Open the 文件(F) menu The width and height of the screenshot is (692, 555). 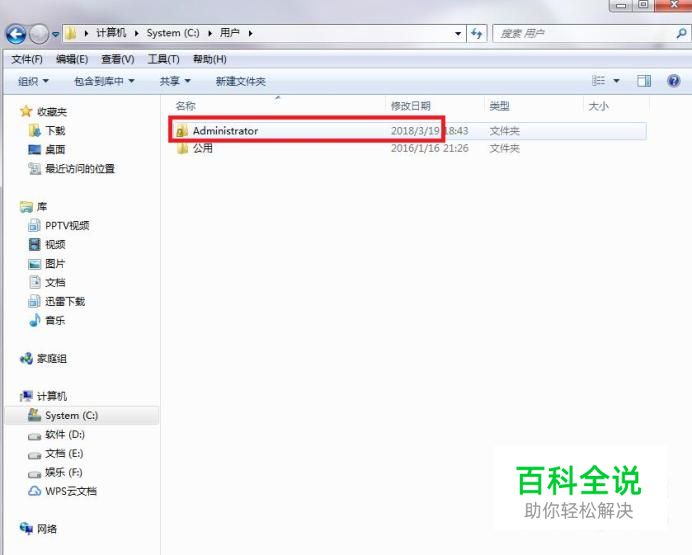pos(27,59)
